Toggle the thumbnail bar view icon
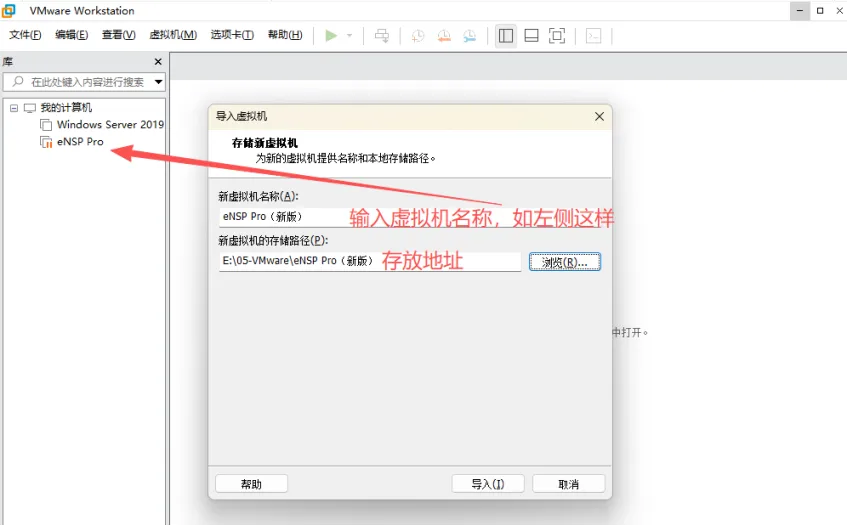 pyautogui.click(x=532, y=36)
